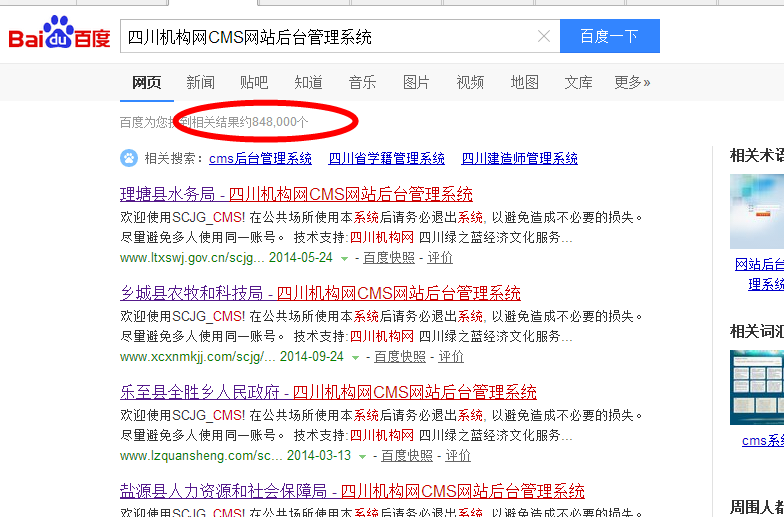784x517 pixels.
Task: Click the www.ltxswj.gov.cn/scjg... URL text
Action: click(x=192, y=258)
